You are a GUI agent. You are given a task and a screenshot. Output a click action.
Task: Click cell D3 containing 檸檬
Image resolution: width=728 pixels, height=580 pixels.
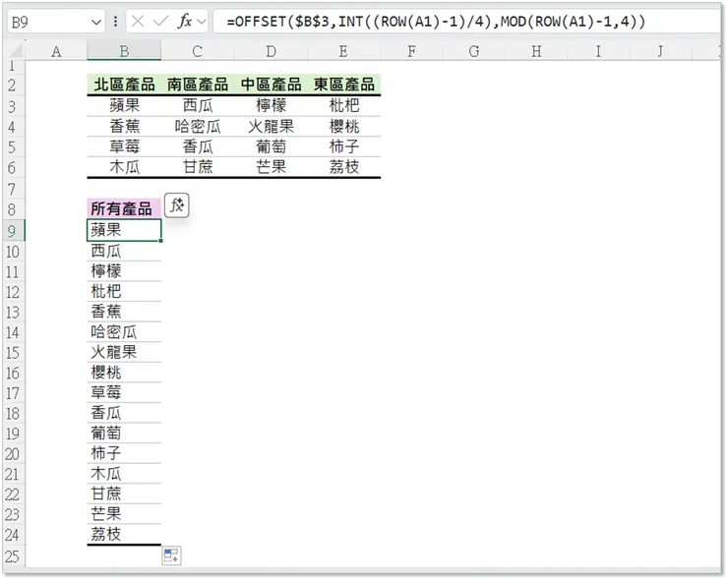(x=271, y=106)
